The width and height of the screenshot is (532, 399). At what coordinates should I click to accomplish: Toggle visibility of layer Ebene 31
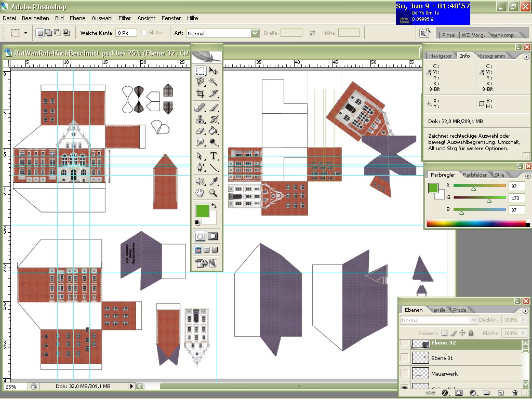point(404,357)
